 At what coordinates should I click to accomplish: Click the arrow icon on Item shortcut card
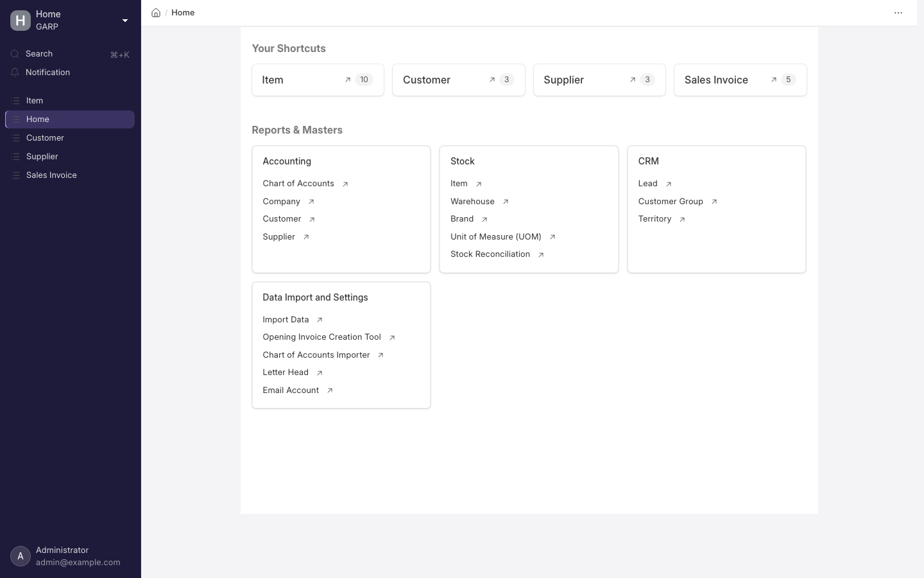tap(348, 80)
